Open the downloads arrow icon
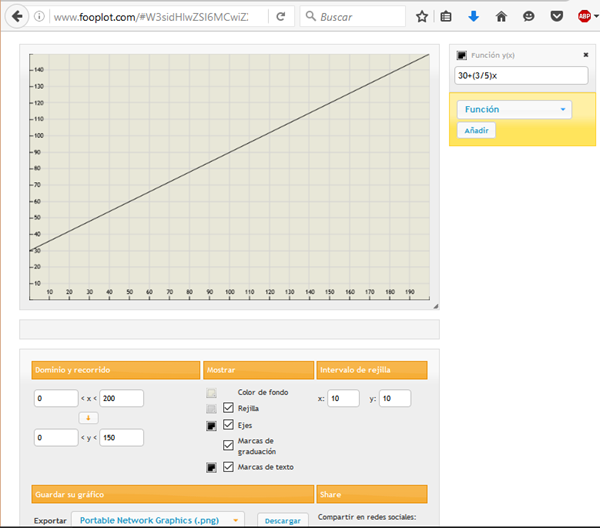The height and width of the screenshot is (528, 600). click(x=474, y=17)
